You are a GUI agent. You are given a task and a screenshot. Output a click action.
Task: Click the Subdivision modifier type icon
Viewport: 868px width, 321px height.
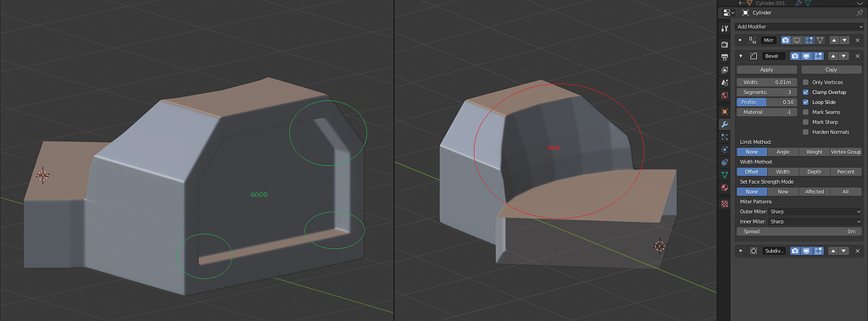tap(753, 251)
